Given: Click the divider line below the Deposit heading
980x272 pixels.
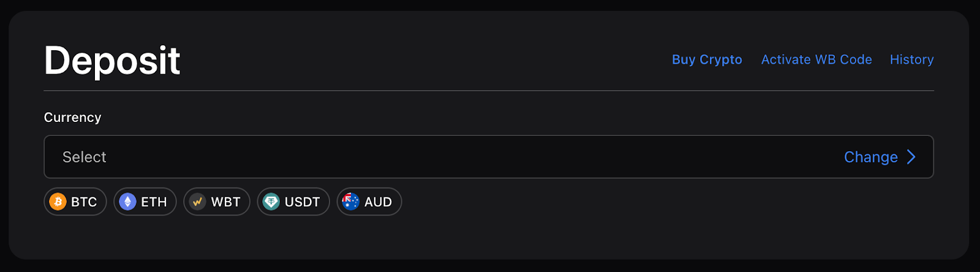Looking at the screenshot, I should coord(489,91).
